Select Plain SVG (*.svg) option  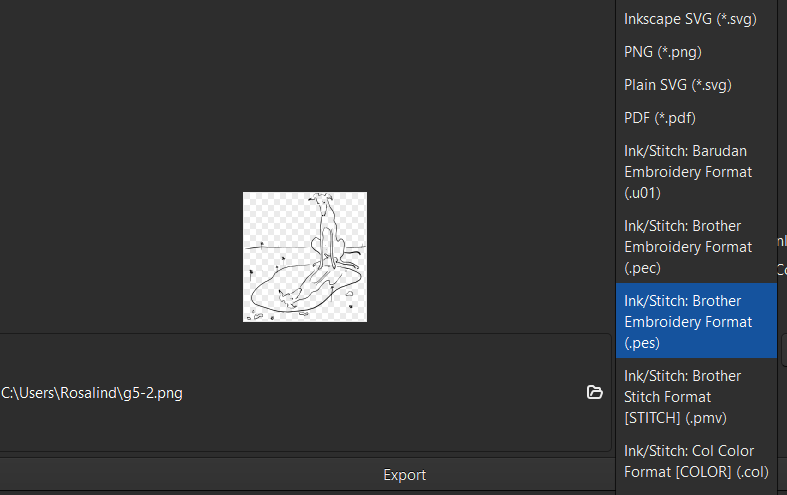click(678, 85)
